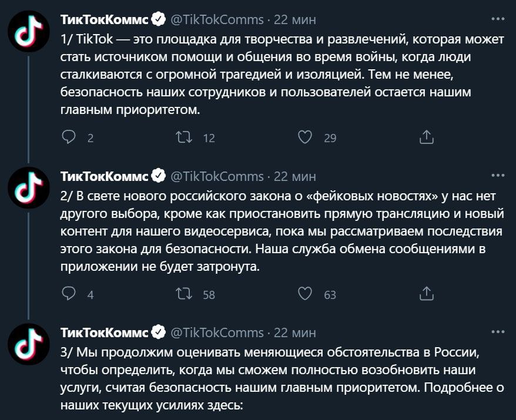The height and width of the screenshot is (420, 516).
Task: Open more options menu on second tweet
Action: [497, 175]
